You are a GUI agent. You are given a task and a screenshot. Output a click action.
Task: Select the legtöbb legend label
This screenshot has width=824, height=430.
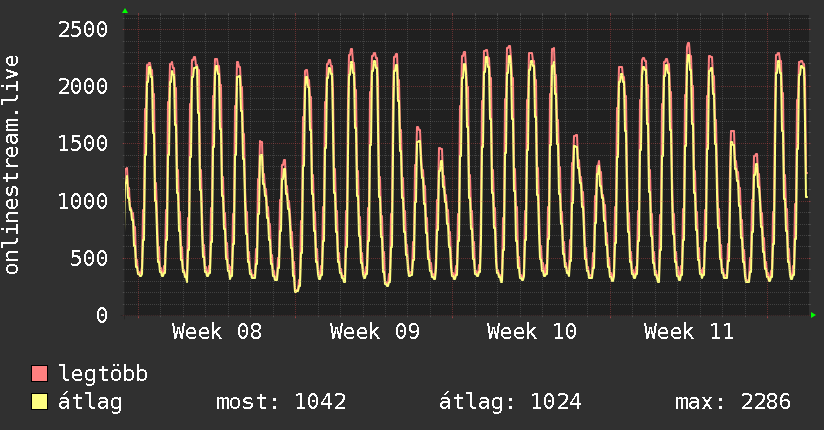[x=103, y=374]
